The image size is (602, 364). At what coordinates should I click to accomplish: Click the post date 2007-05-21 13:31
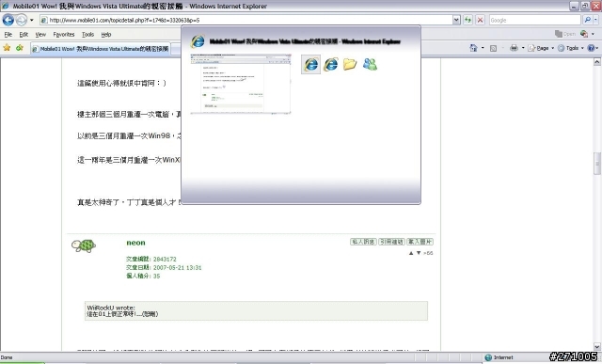178,268
